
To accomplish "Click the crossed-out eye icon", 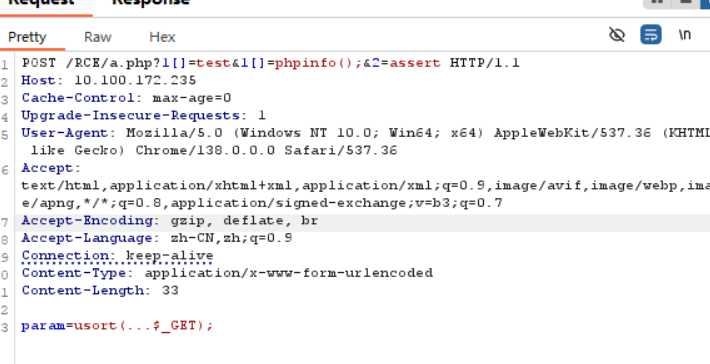I will click(x=617, y=35).
